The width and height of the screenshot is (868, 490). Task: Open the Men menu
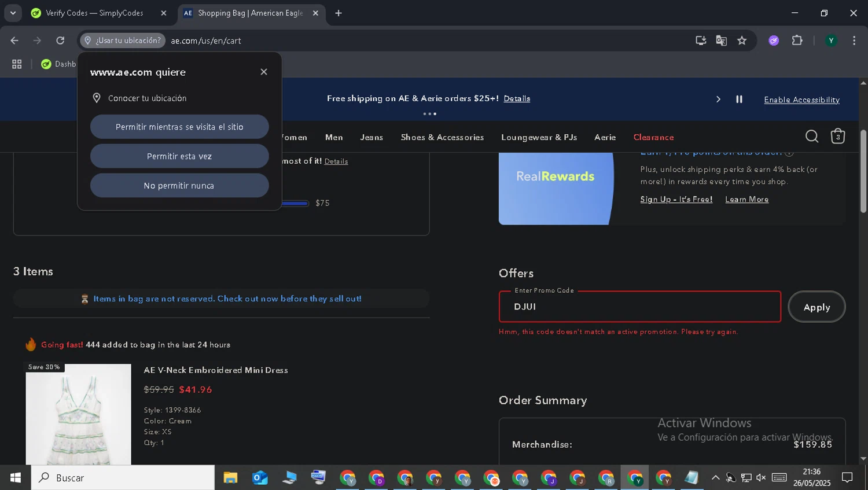pyautogui.click(x=334, y=137)
